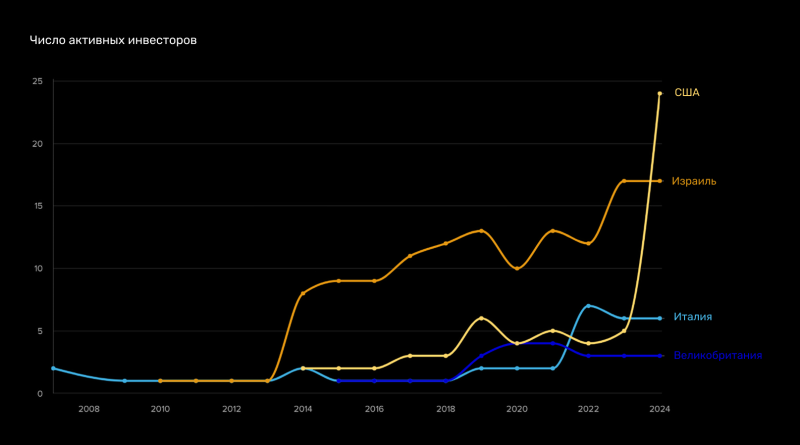Select the Израиль data point at 2023
The width and height of the screenshot is (800, 445).
(624, 181)
